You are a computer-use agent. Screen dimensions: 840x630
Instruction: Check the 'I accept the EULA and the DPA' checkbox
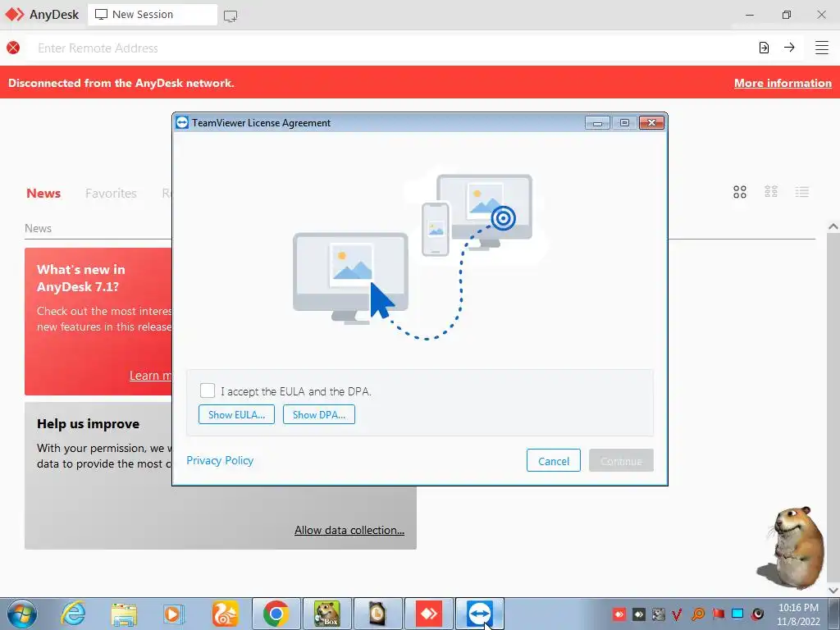pyautogui.click(x=208, y=390)
